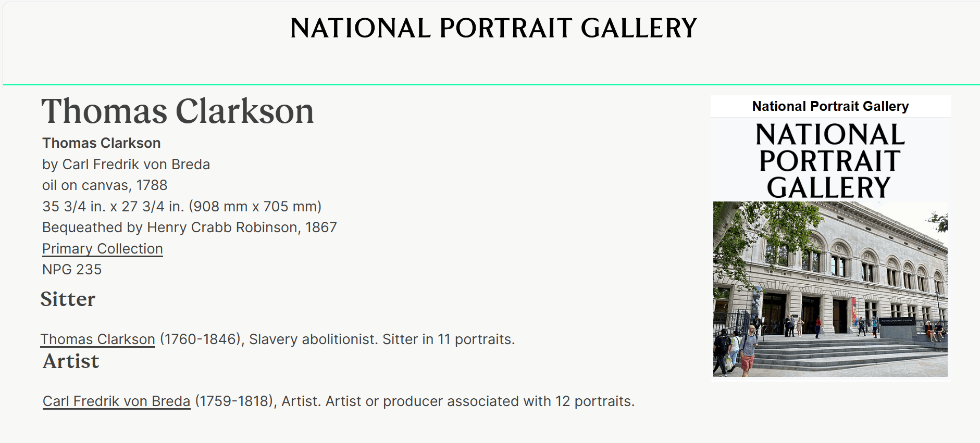Click the portrait dimensions text line
The height and width of the screenshot is (443, 980).
[182, 207]
